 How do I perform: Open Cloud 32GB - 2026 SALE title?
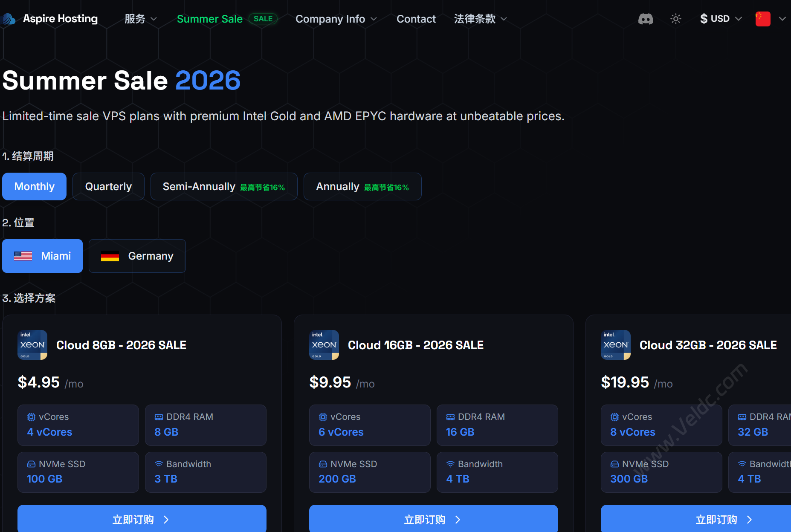click(x=708, y=345)
